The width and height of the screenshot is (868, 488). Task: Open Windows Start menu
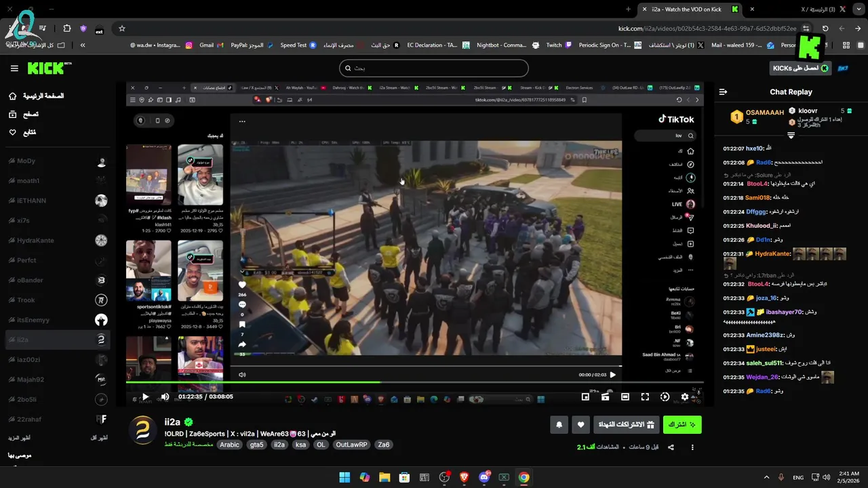tap(344, 477)
